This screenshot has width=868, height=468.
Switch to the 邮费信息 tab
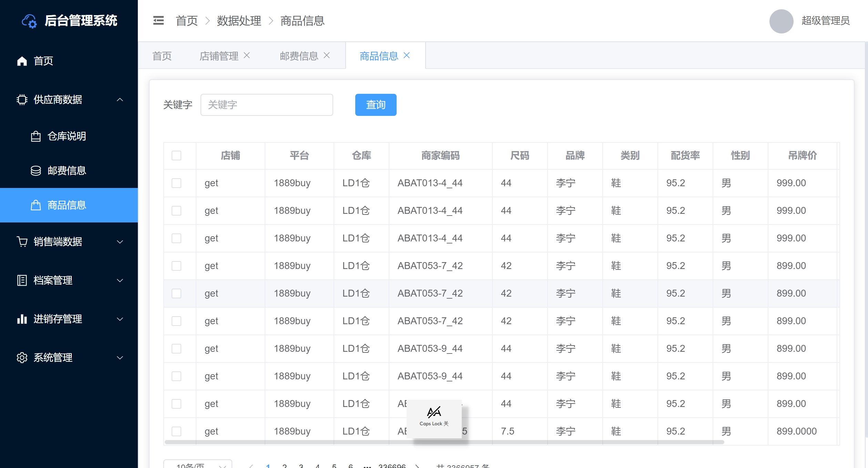point(299,56)
